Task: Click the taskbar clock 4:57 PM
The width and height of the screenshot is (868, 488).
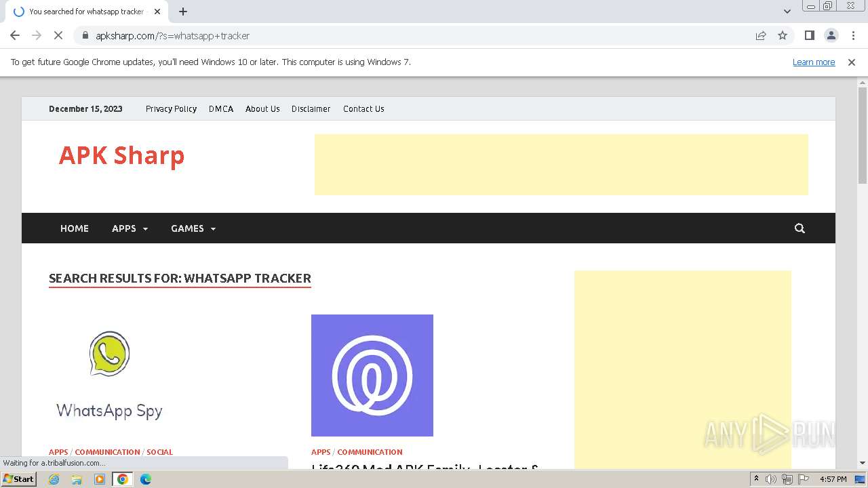Action: 833,479
